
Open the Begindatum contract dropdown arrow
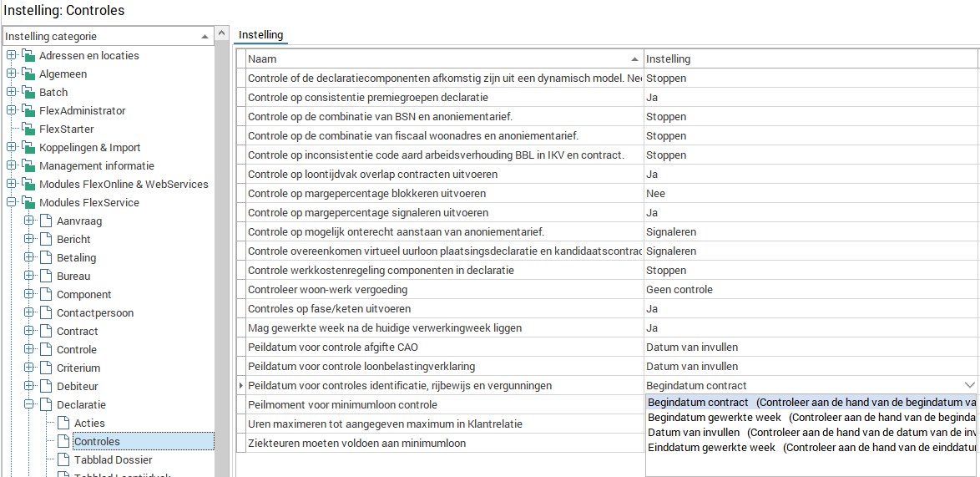969,385
